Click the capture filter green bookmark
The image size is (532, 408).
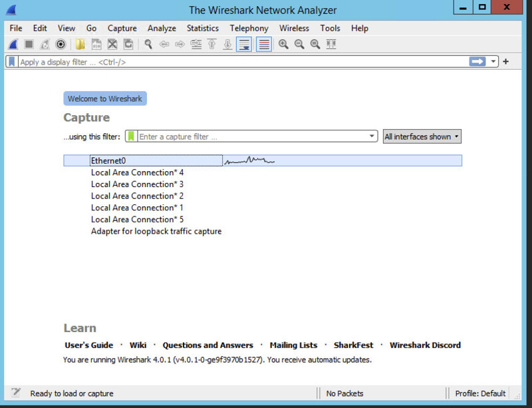tap(132, 136)
